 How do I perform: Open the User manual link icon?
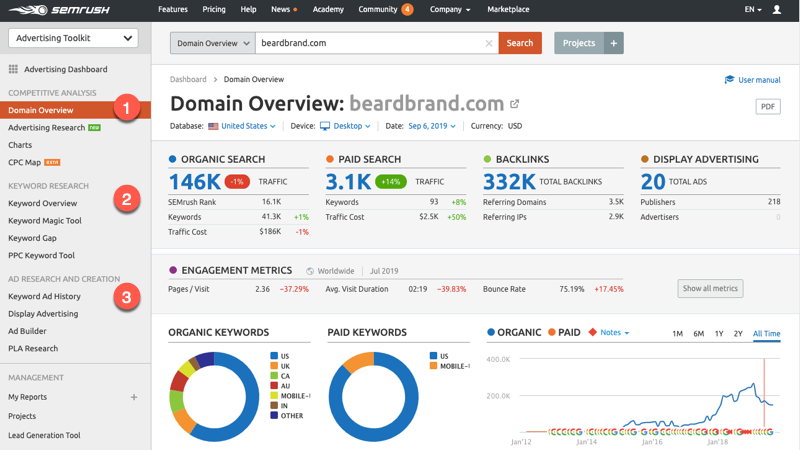click(x=730, y=80)
